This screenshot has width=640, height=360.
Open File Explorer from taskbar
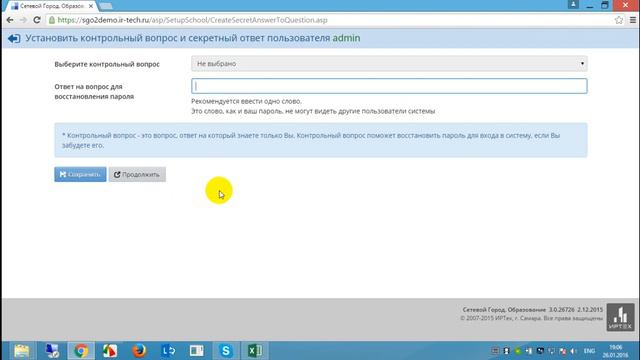click(22, 351)
